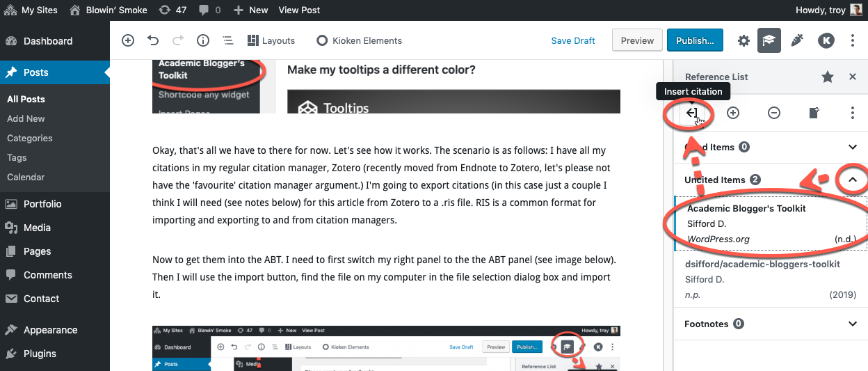
Task: Undo the last edit
Action: tap(153, 40)
